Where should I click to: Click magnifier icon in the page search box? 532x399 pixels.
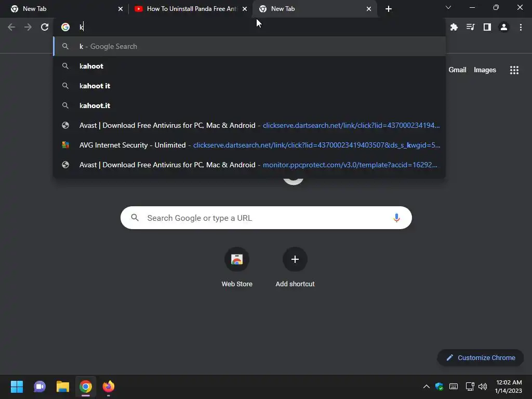coord(135,218)
